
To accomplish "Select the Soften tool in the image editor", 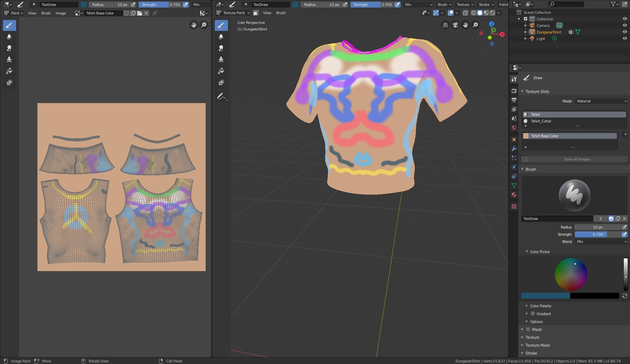I will 9,37.
